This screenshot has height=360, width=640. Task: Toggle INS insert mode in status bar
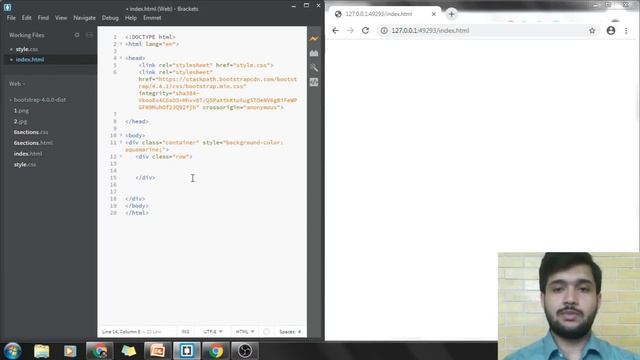(x=185, y=332)
